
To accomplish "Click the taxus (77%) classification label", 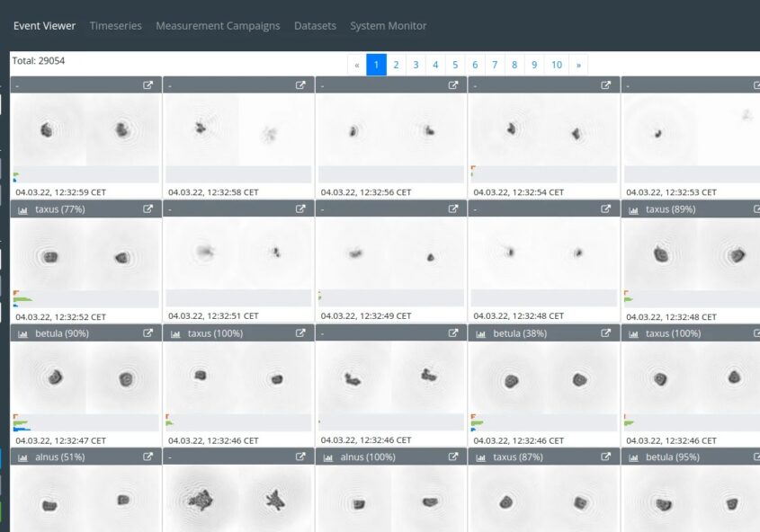I will pos(60,209).
